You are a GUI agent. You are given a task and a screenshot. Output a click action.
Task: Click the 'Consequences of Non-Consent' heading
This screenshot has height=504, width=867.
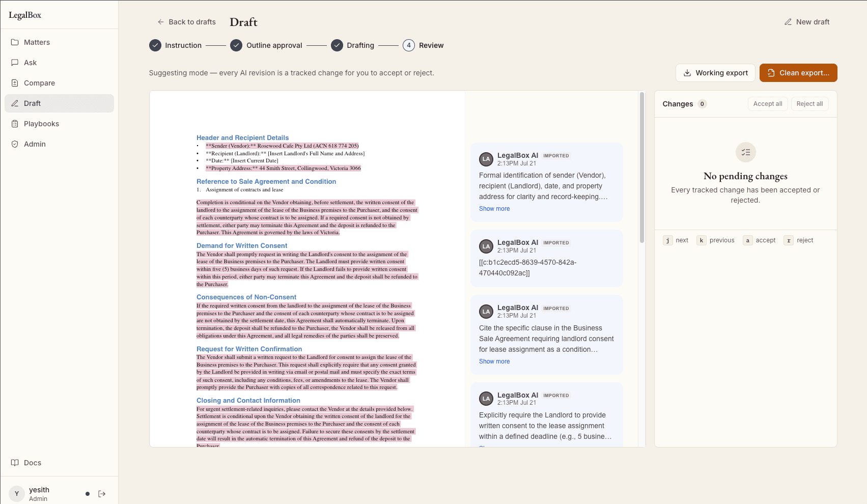[x=246, y=297]
